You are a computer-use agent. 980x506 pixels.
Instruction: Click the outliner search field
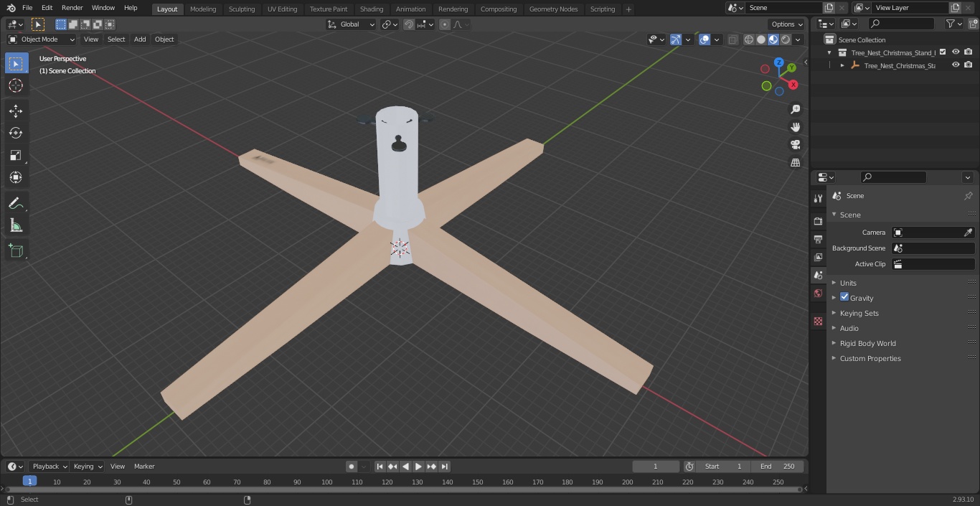(x=901, y=24)
